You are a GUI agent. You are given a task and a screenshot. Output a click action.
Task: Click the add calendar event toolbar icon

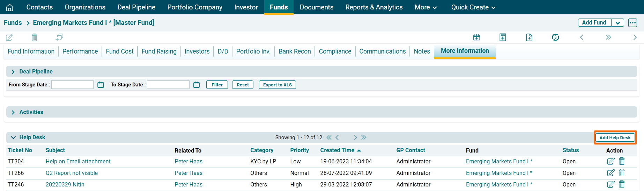(476, 37)
